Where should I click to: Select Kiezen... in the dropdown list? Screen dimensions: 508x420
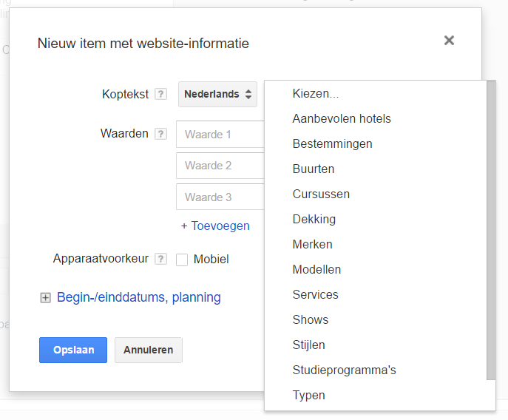pos(316,93)
